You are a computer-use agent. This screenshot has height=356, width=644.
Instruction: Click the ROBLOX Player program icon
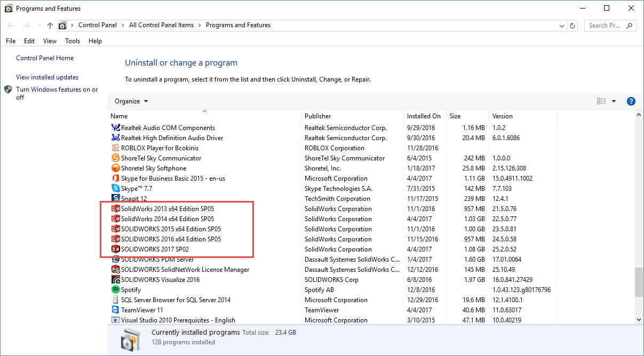click(116, 148)
